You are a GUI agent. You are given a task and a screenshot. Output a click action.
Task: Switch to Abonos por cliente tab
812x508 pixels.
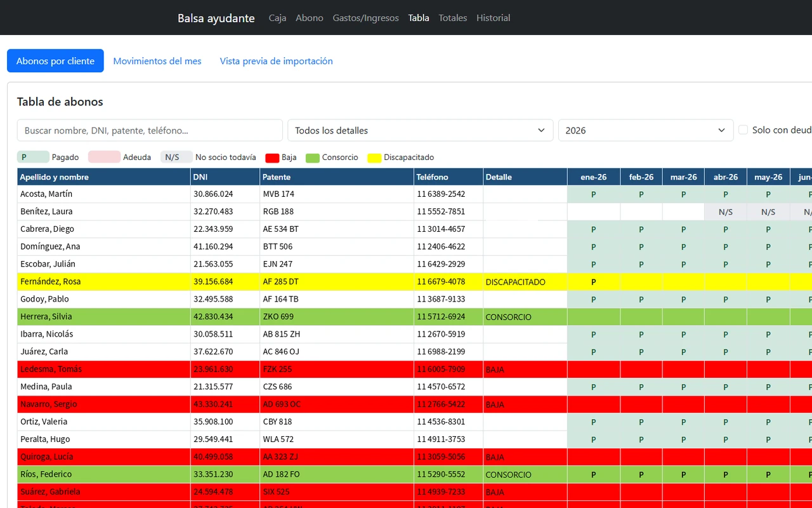pyautogui.click(x=55, y=61)
